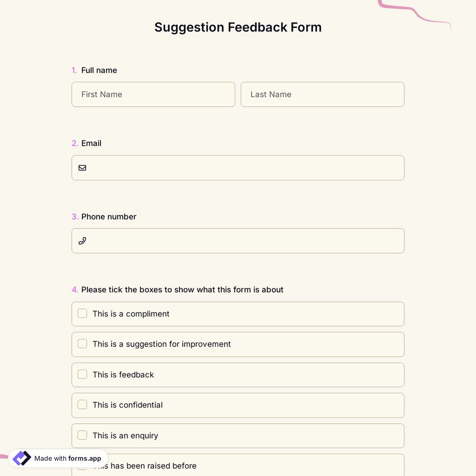Mark "This is an enquiry" checkbox
The width and height of the screenshot is (476, 476).
[x=82, y=435]
